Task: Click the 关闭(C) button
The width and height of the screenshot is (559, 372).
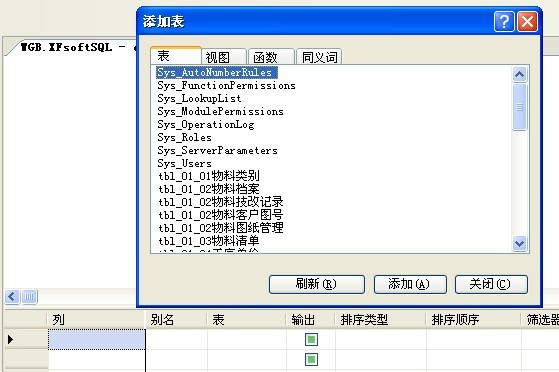Action: point(491,284)
